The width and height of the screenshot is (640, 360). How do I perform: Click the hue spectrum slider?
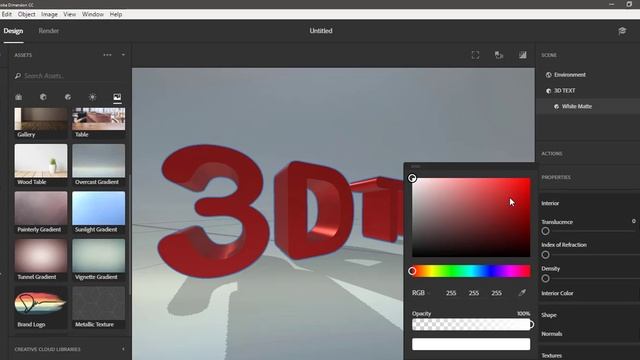471,271
